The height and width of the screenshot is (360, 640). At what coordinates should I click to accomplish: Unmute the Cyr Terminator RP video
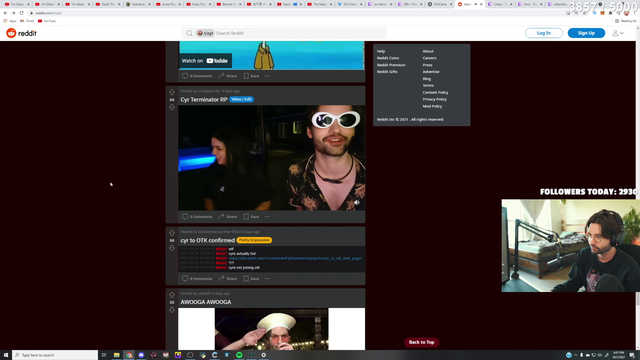(357, 202)
